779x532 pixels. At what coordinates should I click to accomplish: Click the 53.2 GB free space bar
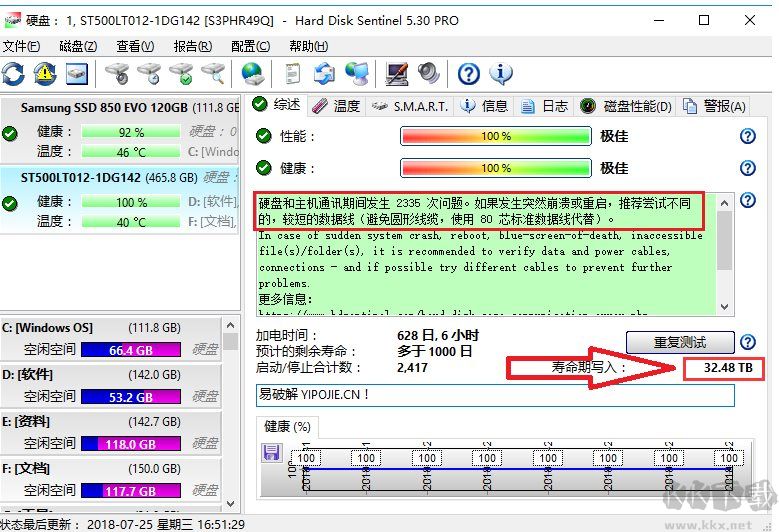[131, 397]
